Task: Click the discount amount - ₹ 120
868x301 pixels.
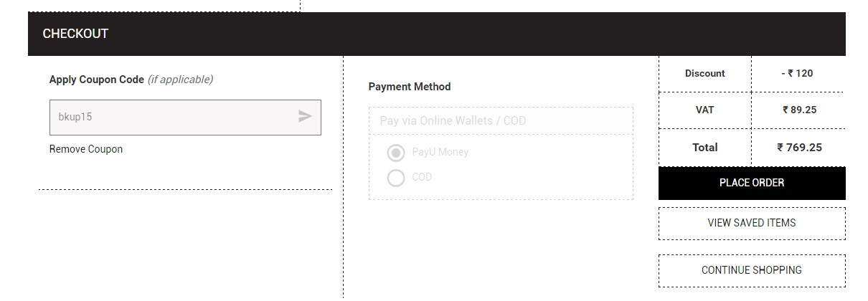Action: 797,73
